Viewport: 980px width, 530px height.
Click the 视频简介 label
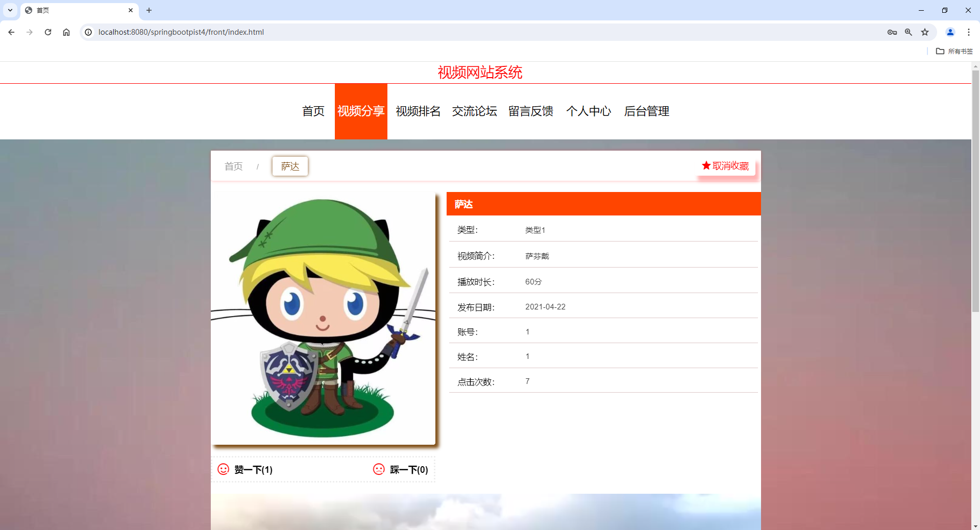[476, 256]
